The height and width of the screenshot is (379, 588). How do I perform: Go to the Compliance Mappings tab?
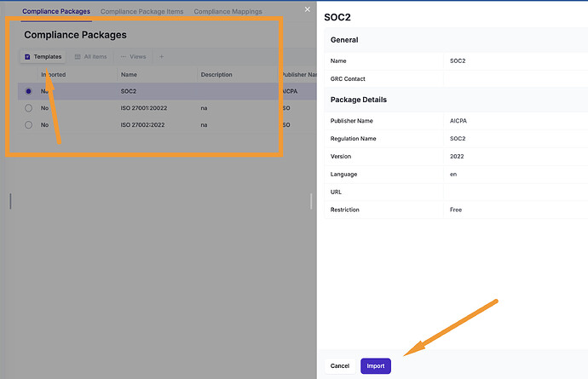pyautogui.click(x=228, y=11)
